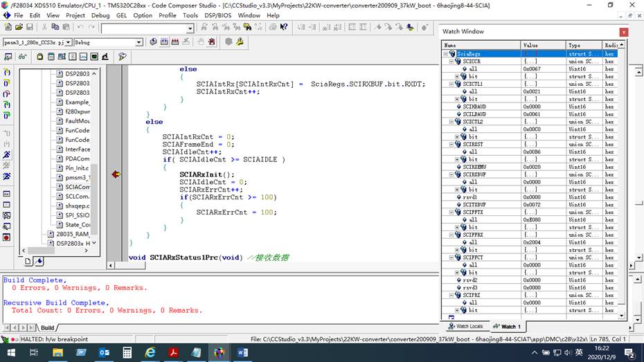Collapse the SCICTL1 node
Viewport: 644px width, 362px height.
451,84
